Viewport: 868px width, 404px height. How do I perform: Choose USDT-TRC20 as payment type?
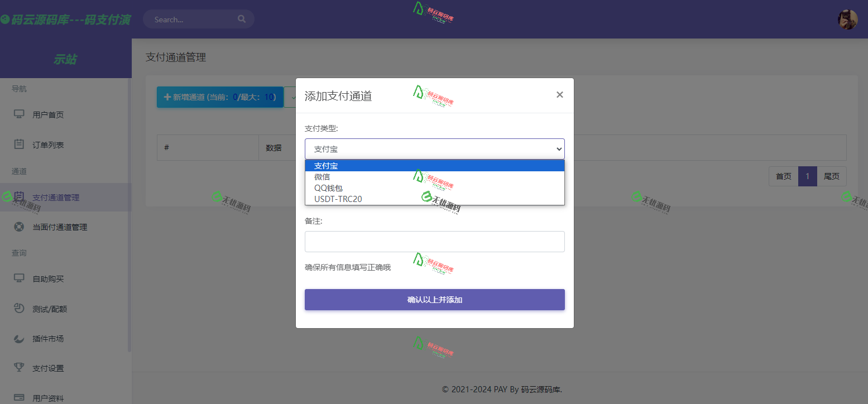338,199
